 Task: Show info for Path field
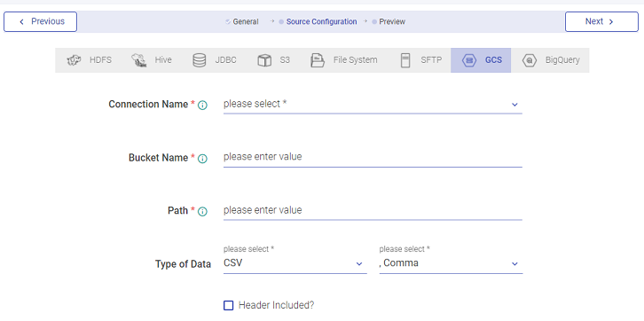(x=202, y=211)
